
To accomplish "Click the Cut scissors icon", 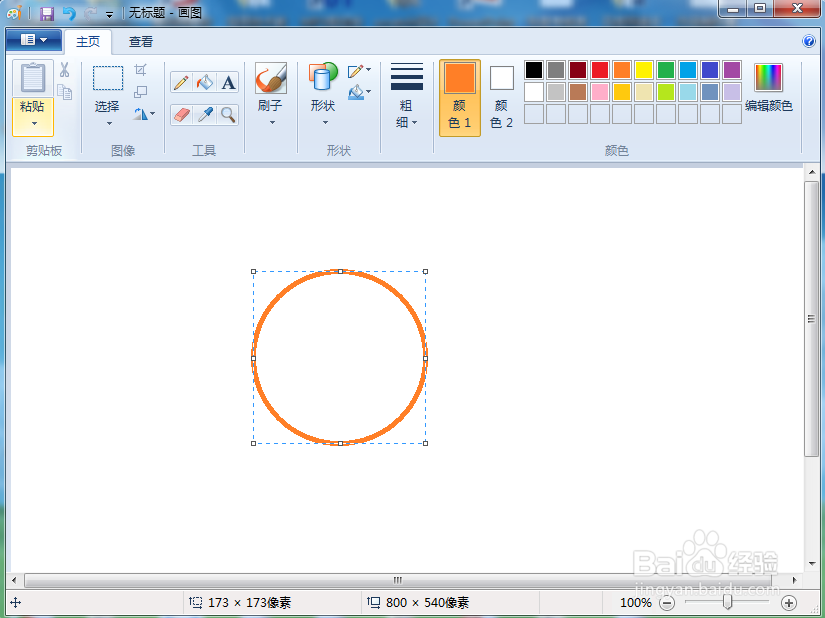I will [65, 70].
